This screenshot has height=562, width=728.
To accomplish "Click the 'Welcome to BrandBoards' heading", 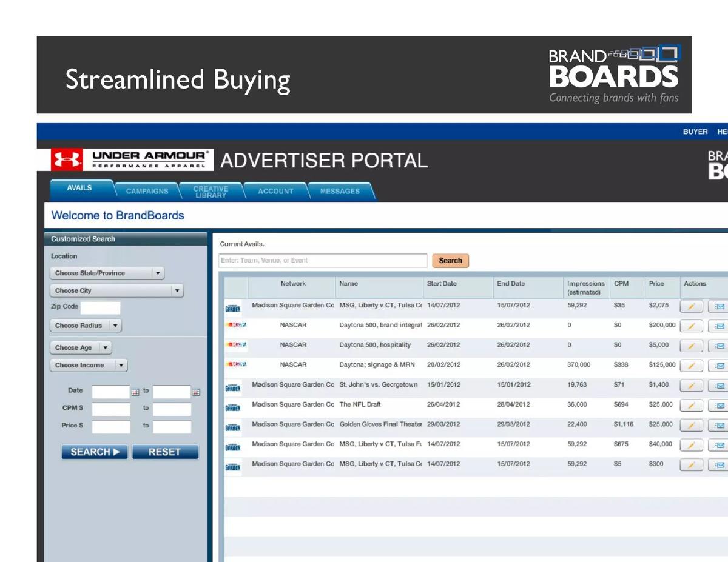I will tap(118, 215).
